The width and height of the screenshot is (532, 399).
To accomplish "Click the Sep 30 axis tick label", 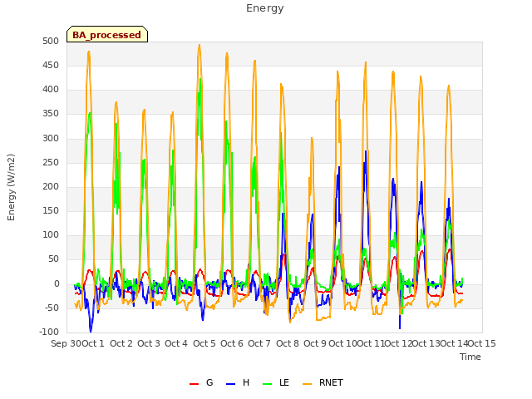I will (66, 343).
